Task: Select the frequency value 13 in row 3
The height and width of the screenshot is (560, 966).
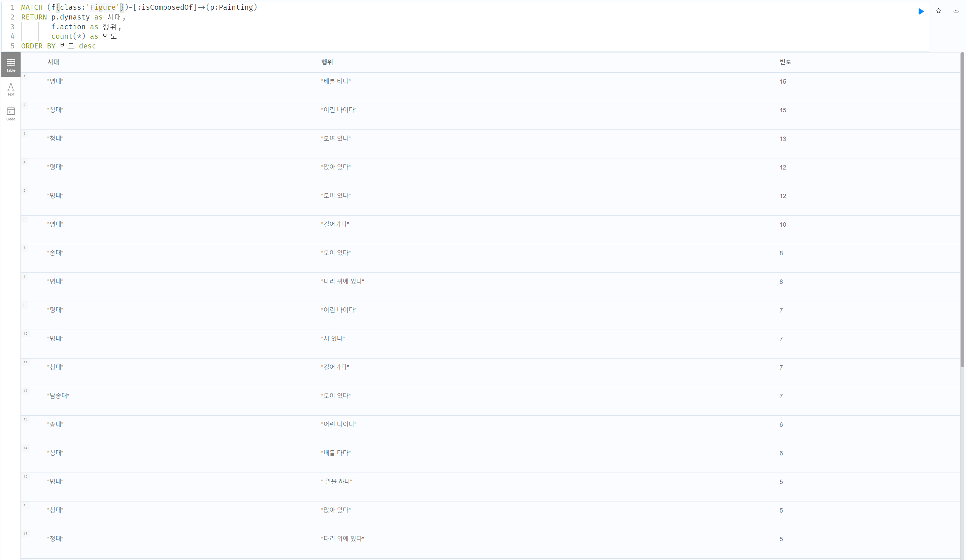Action: tap(782, 139)
